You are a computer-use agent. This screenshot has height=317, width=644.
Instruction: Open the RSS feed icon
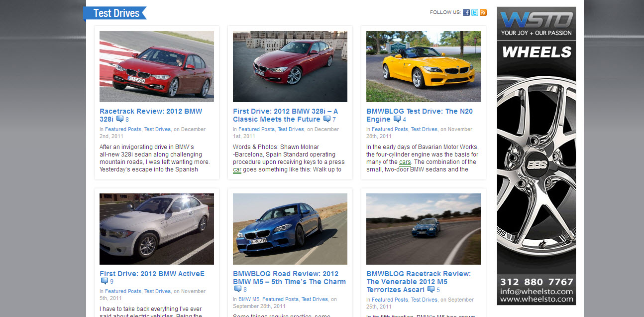pos(483,12)
